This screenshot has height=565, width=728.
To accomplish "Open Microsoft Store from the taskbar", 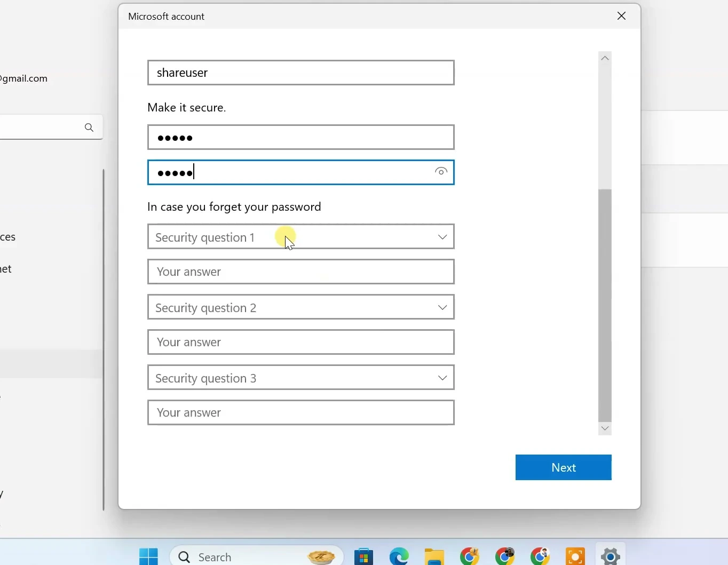I will pyautogui.click(x=363, y=556).
